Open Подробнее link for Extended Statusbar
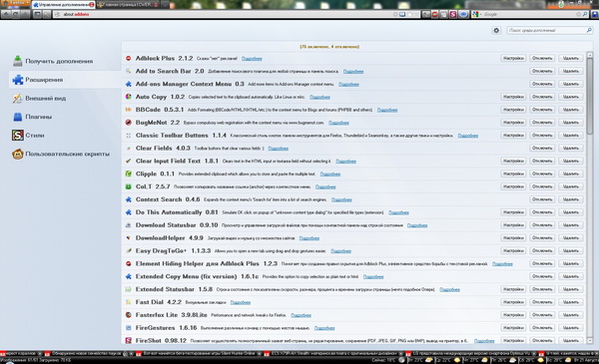This screenshot has height=364, width=599. (x=449, y=289)
